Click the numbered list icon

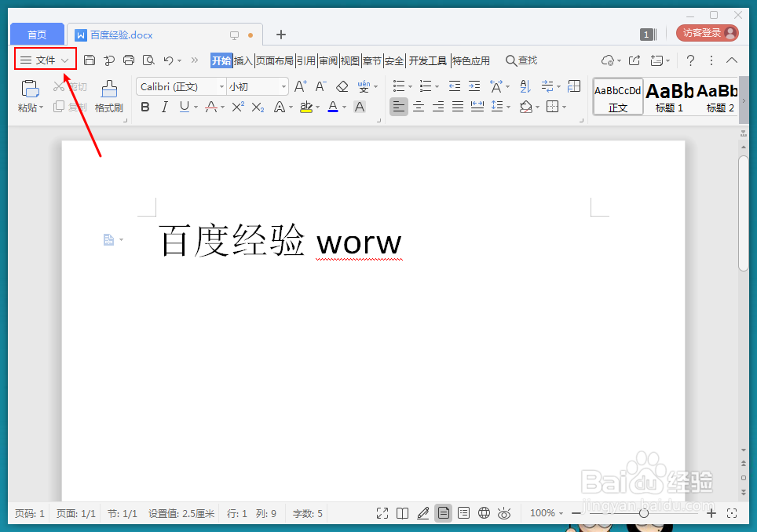(426, 86)
